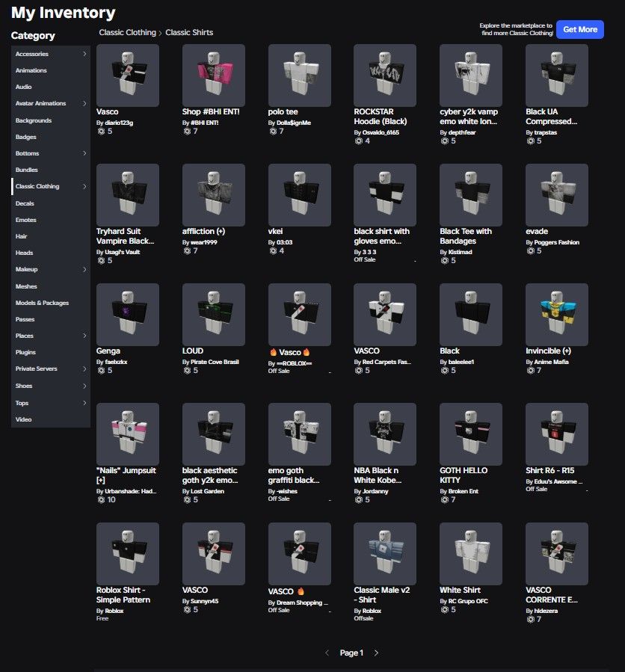
Task: Click the Classic Clothing breadcrumb link
Action: 127,33
